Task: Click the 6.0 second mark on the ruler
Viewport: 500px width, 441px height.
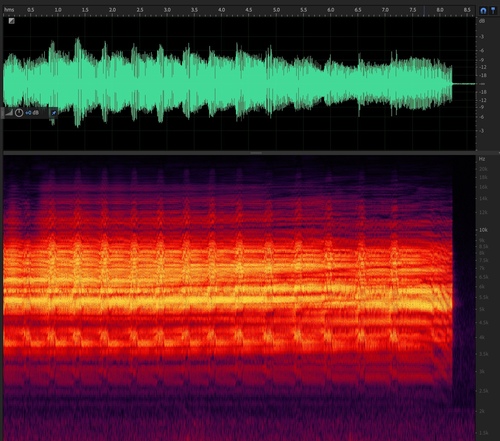Action: [330, 10]
